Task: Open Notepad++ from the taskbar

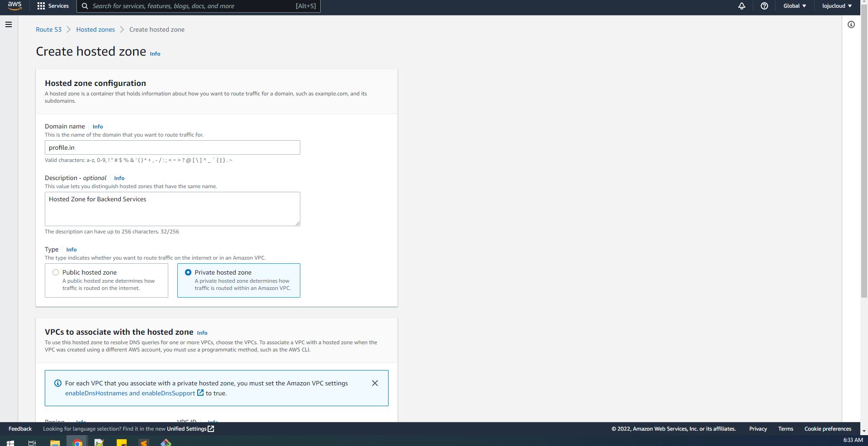Action: click(99, 442)
